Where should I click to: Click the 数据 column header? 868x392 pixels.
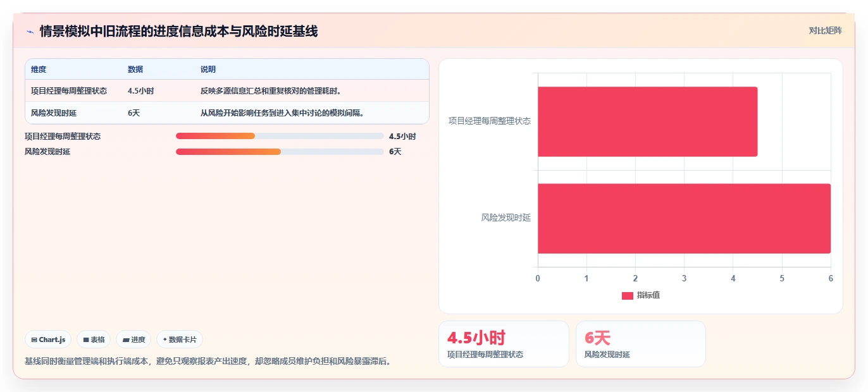tap(135, 70)
